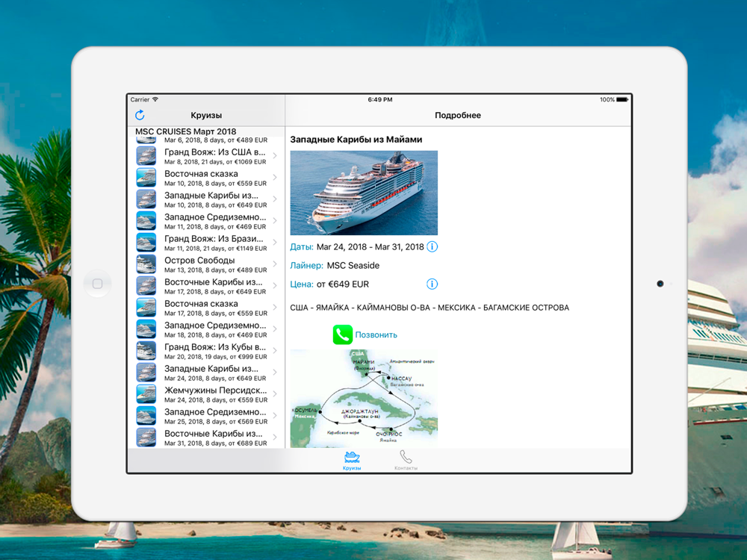Tap chevron on Восточная сказка Mar 10 row

point(275,177)
